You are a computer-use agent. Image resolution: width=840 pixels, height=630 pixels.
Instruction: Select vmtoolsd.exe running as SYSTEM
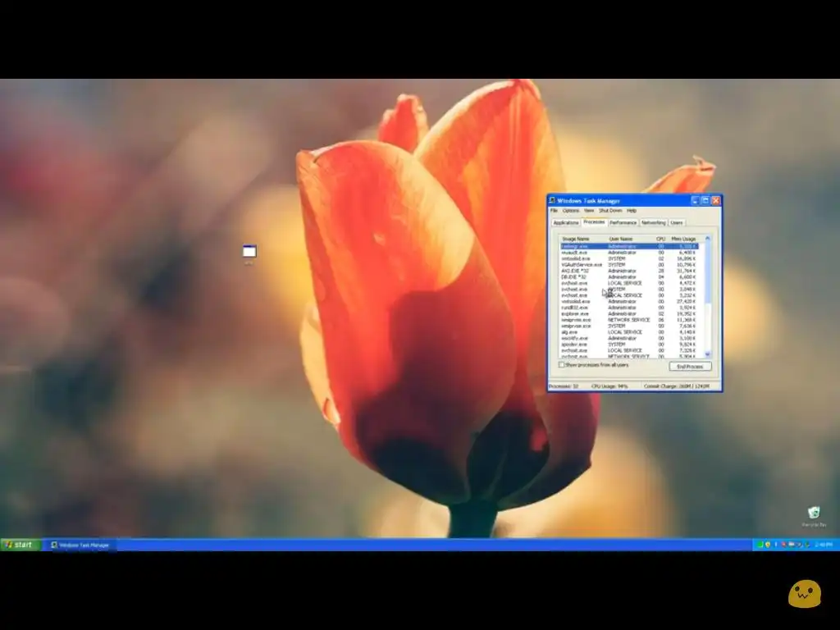[629, 258]
